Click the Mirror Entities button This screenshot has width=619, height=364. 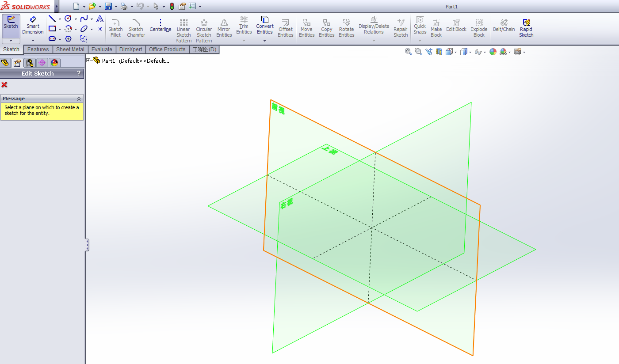[x=224, y=28]
